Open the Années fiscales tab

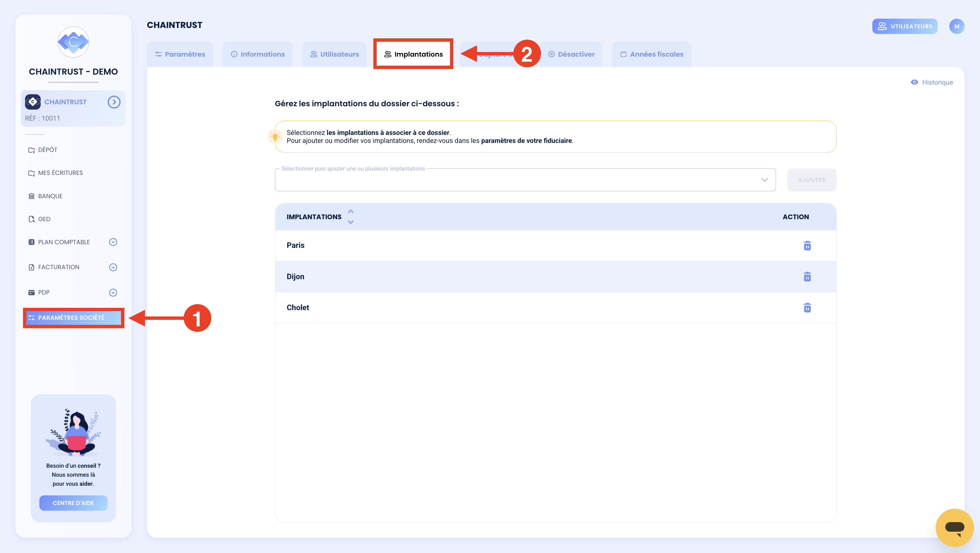point(651,54)
